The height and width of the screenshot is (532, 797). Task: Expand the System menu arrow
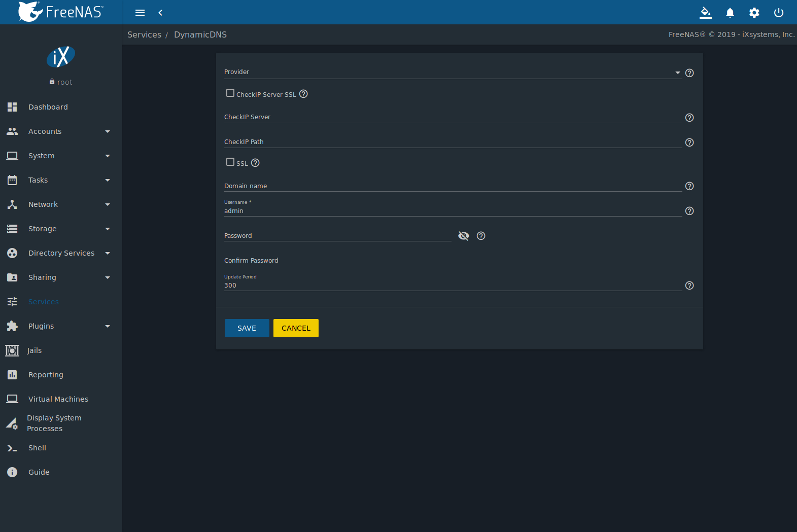pyautogui.click(x=108, y=156)
